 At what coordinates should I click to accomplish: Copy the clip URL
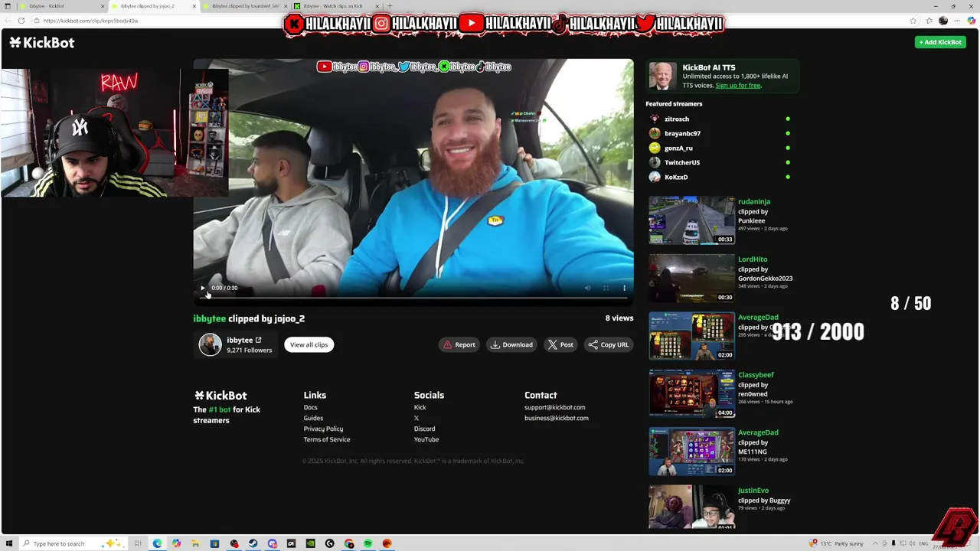[x=609, y=344]
